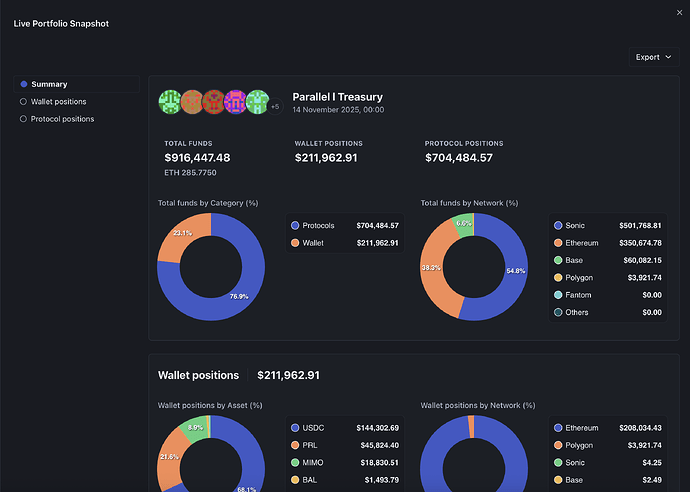Viewport: 690px width, 492px height.
Task: Click the Sonic network legend dot
Action: click(558, 225)
